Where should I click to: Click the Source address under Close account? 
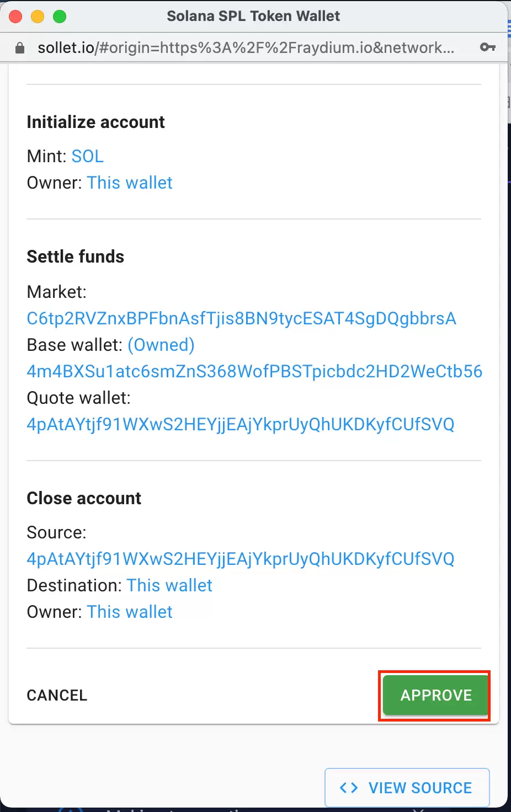240,559
